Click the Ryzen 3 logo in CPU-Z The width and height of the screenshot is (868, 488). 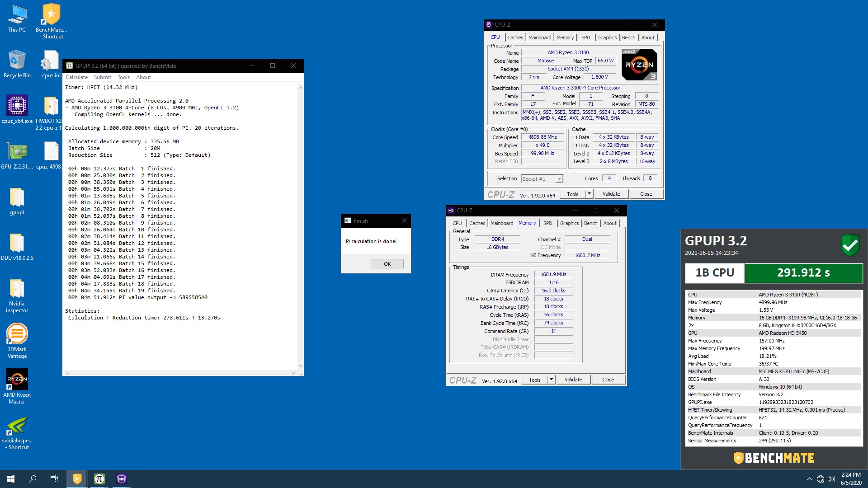pos(639,65)
